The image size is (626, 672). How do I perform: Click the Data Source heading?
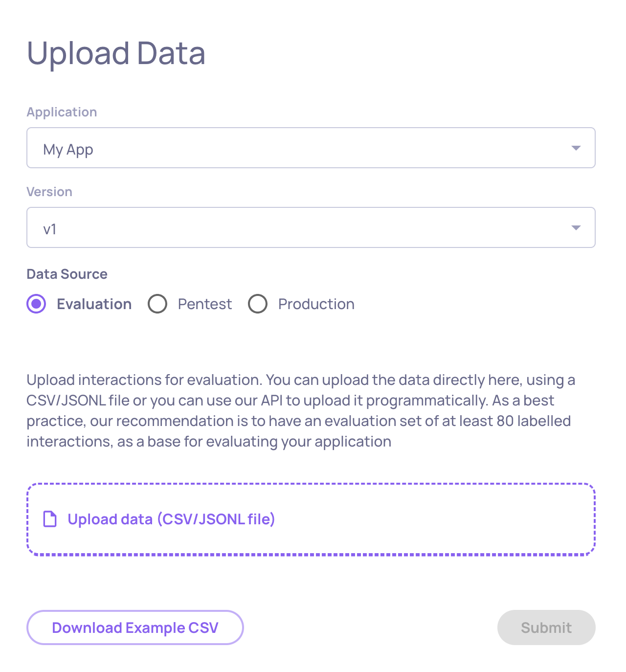(67, 274)
